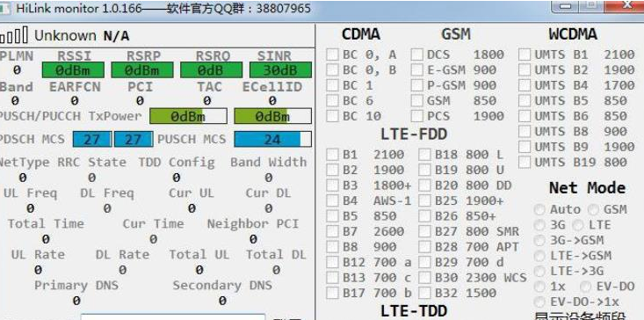Check LTE-FDD B1 2100 band
The height and width of the screenshot is (320, 644).
[x=332, y=155]
